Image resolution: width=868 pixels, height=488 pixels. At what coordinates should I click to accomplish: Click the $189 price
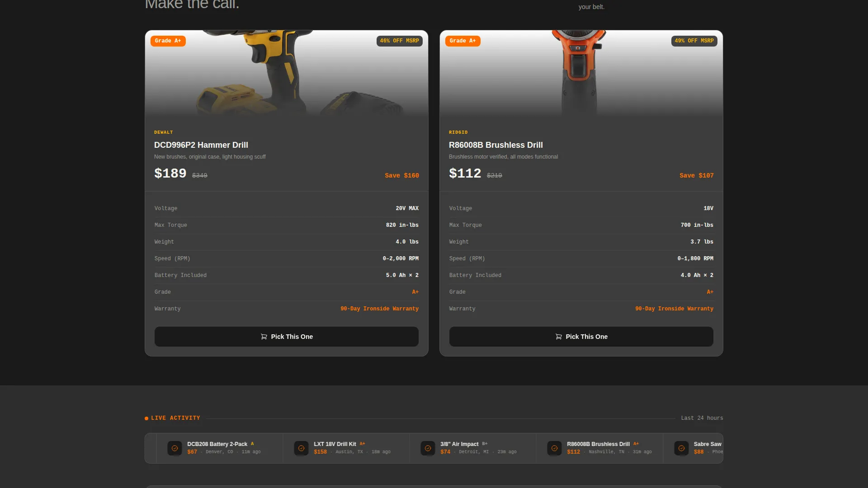(x=170, y=173)
